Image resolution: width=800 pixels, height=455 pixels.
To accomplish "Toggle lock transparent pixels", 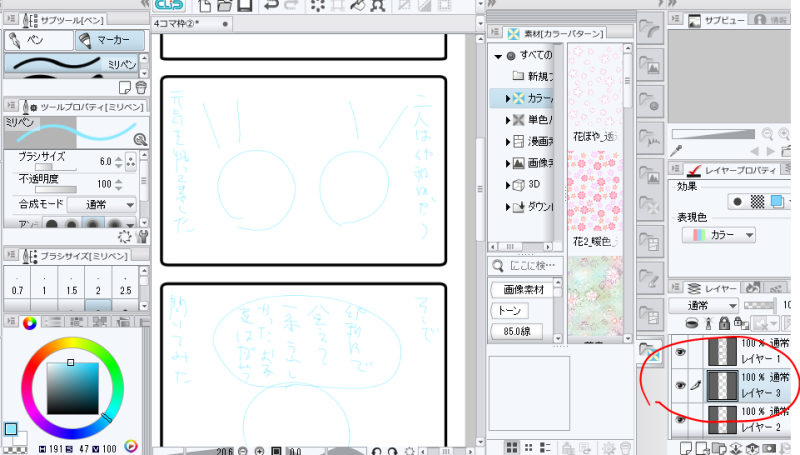I will point(741,323).
